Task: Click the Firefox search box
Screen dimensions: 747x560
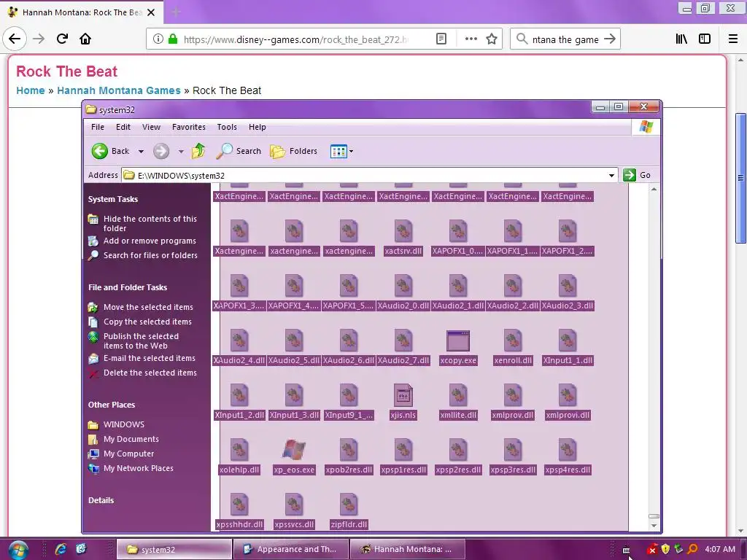Action: 565,39
